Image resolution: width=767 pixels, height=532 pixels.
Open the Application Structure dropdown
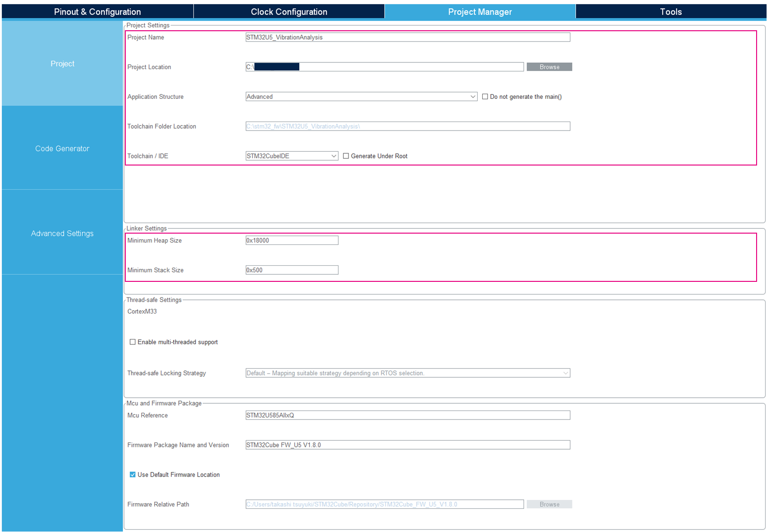361,96
